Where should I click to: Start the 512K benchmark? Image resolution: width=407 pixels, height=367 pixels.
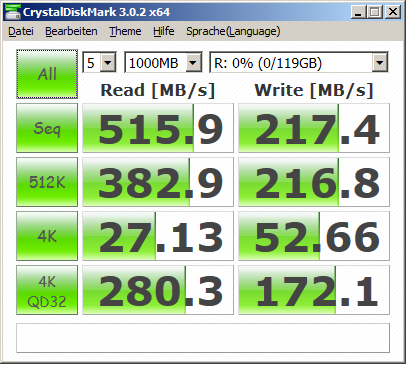pyautogui.click(x=47, y=182)
